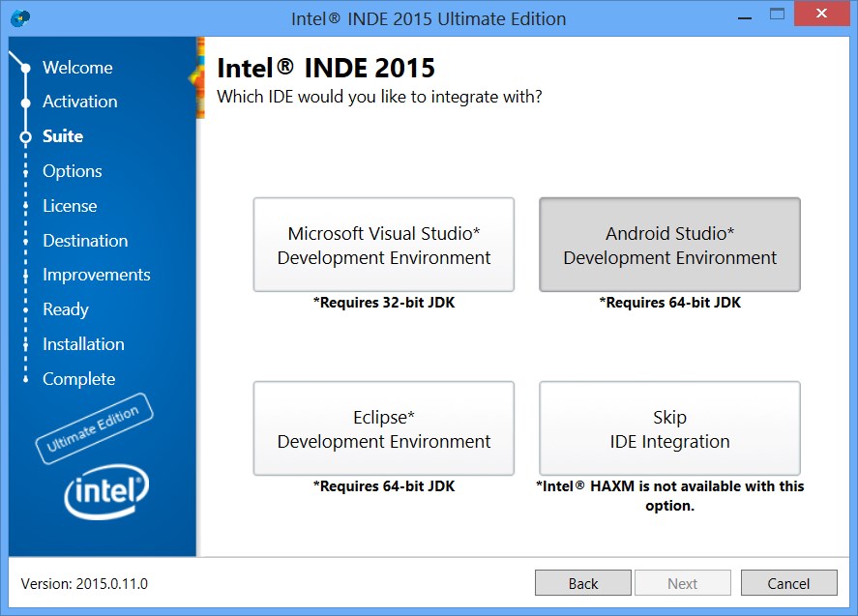The image size is (858, 616).
Task: Click Installation step in sidebar
Action: point(83,344)
